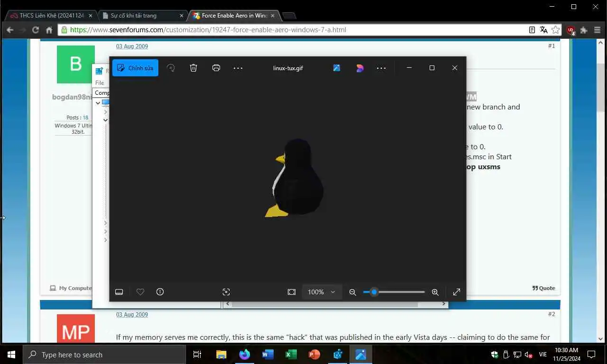Zoom in with the plus magnifier

(435, 292)
